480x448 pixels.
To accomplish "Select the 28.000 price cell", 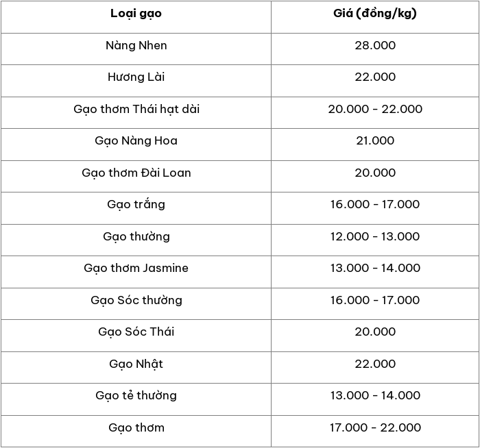I will tap(375, 49).
